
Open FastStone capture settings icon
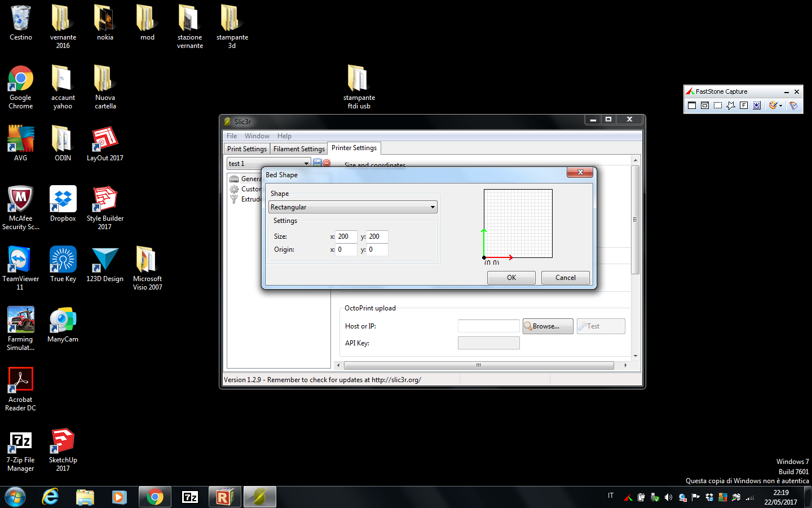(793, 106)
